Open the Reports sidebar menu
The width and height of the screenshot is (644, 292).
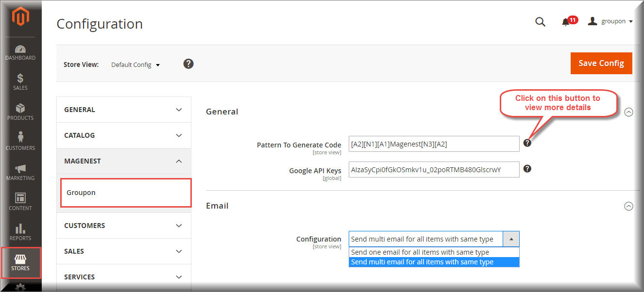20,233
